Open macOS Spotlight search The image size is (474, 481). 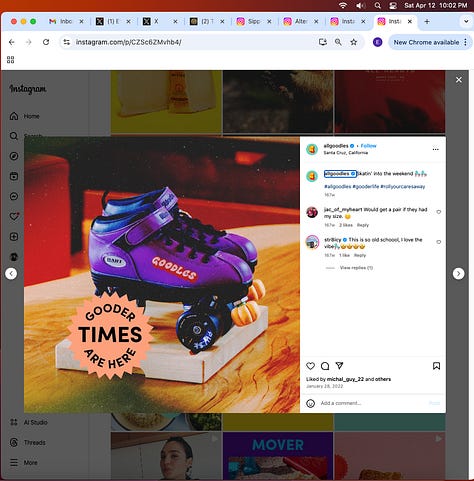pos(377,5)
